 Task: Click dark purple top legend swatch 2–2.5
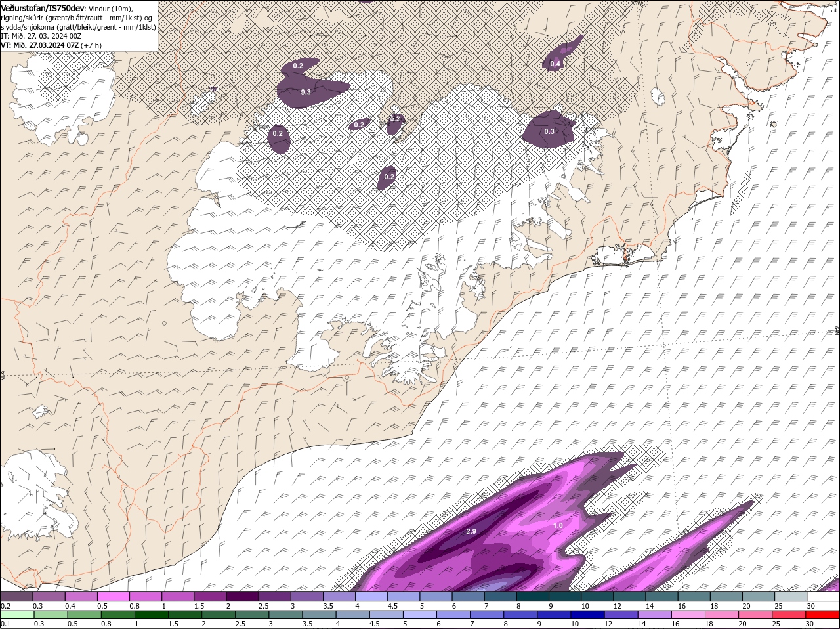(x=241, y=597)
